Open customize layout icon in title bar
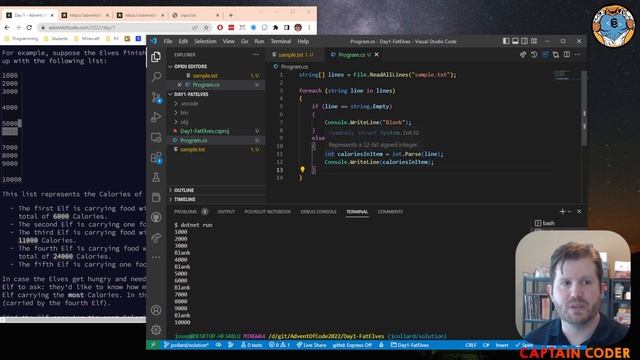The height and width of the screenshot is (360, 640). 534,41
